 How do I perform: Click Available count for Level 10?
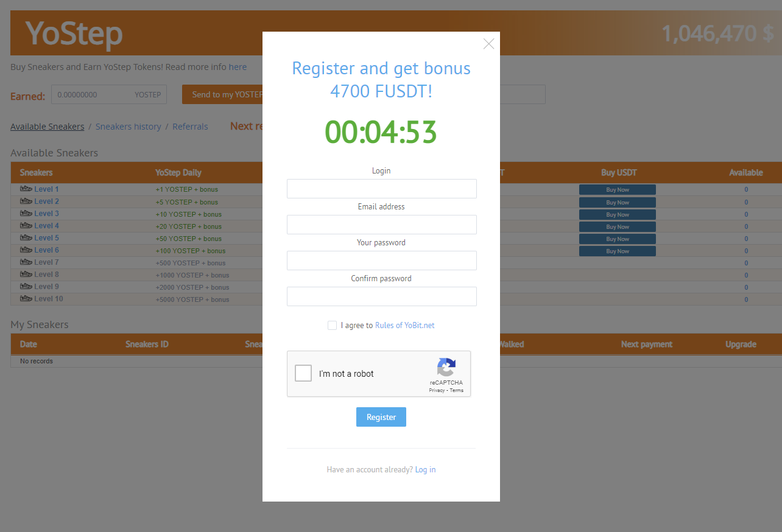click(746, 299)
